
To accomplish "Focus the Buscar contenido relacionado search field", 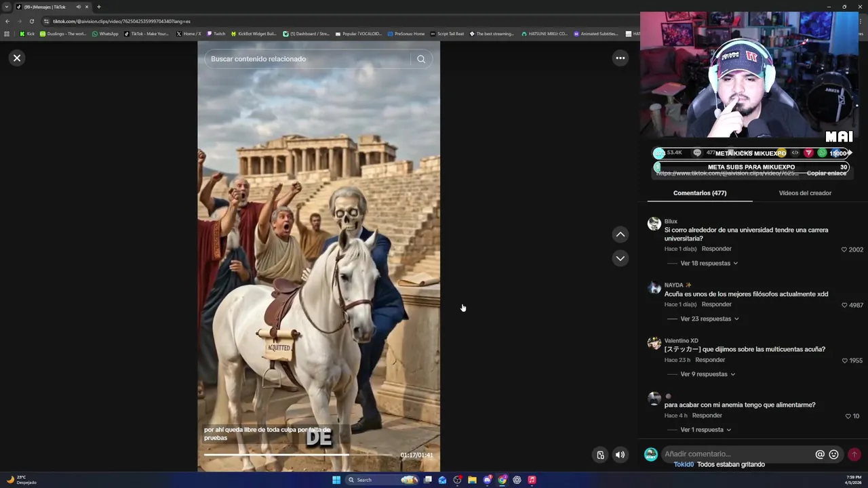I will pos(309,59).
